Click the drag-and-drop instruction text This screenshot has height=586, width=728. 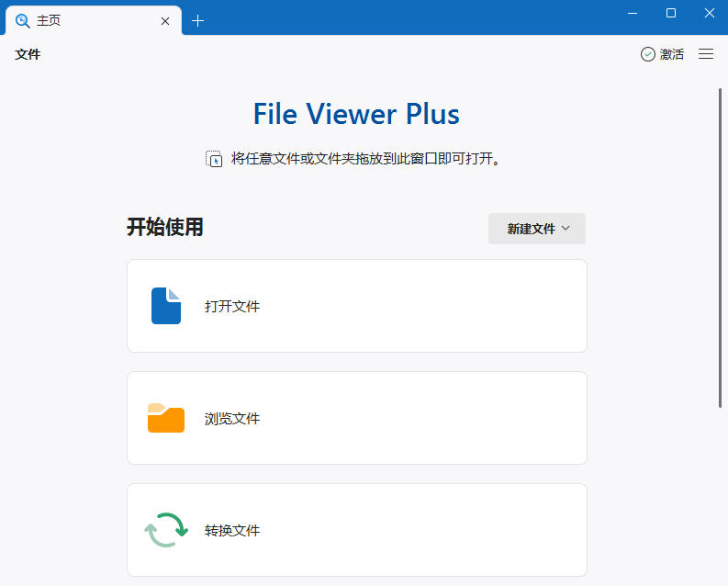coord(367,158)
